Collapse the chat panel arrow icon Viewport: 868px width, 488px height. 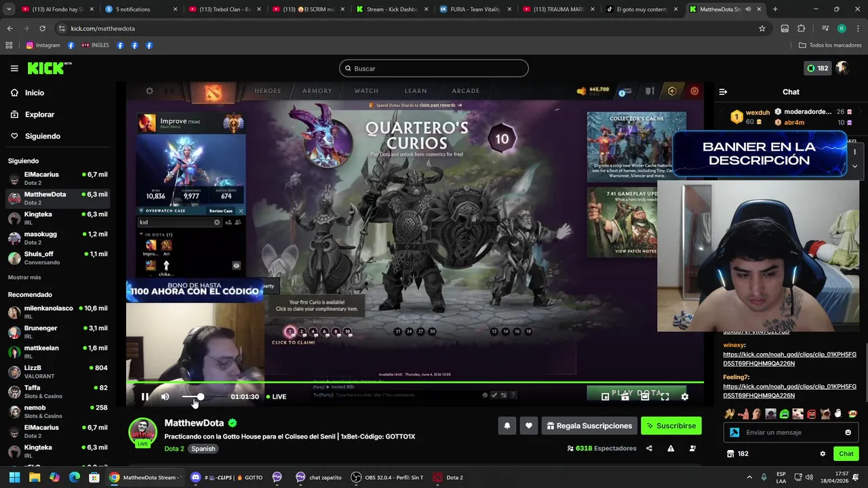point(723,91)
